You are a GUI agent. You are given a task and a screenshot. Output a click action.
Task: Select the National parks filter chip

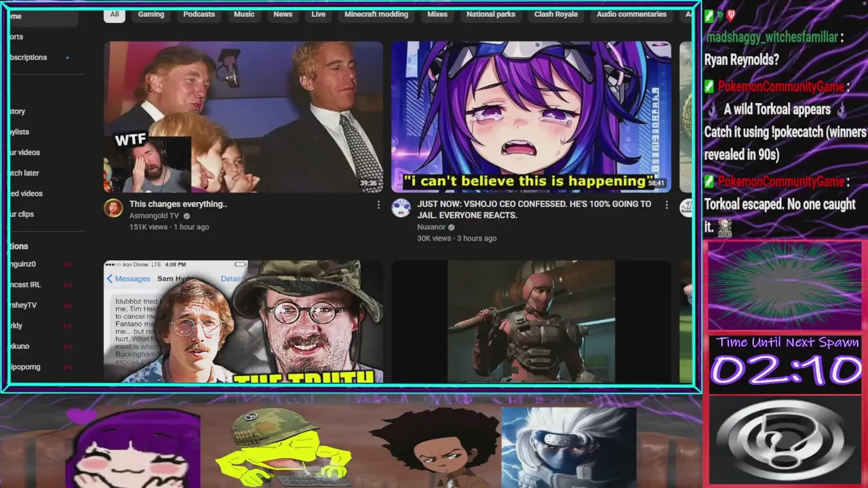pos(491,14)
